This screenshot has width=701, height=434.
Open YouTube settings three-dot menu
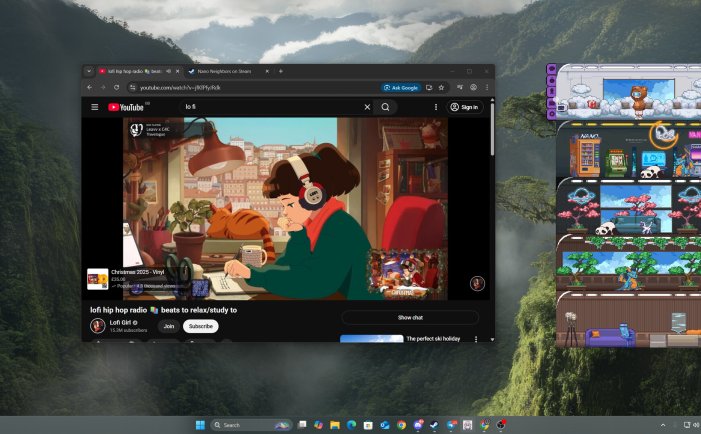click(435, 107)
